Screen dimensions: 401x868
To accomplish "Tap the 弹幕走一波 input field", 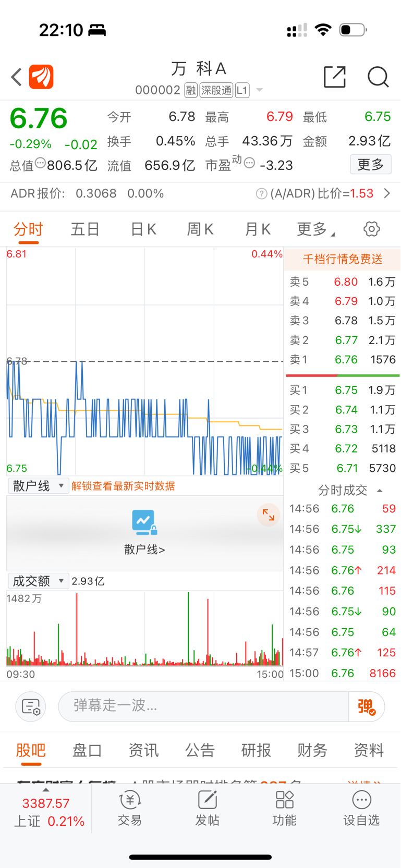I will pos(203,706).
